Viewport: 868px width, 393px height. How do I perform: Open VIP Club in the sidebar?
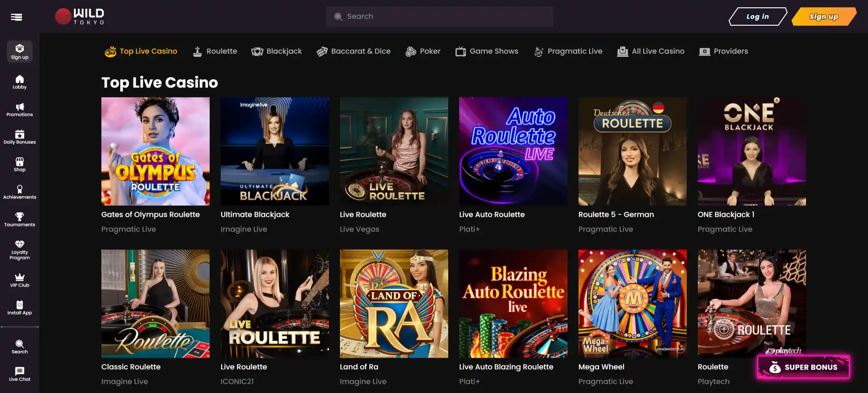20,280
